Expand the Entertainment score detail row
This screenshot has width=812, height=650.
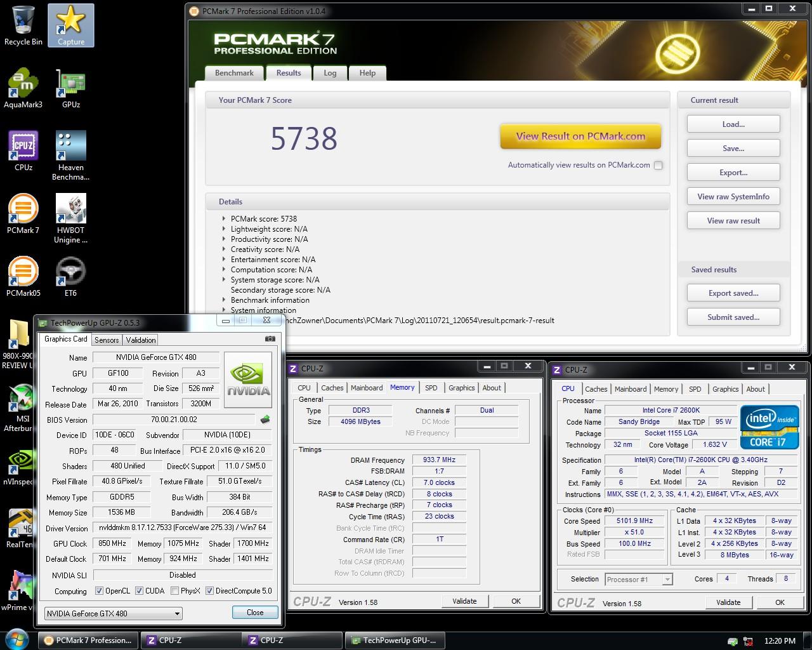(x=224, y=260)
